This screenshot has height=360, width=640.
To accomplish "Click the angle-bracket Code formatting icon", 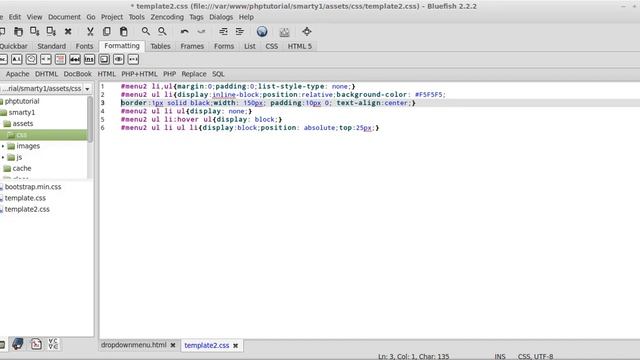I will [x=46, y=60].
